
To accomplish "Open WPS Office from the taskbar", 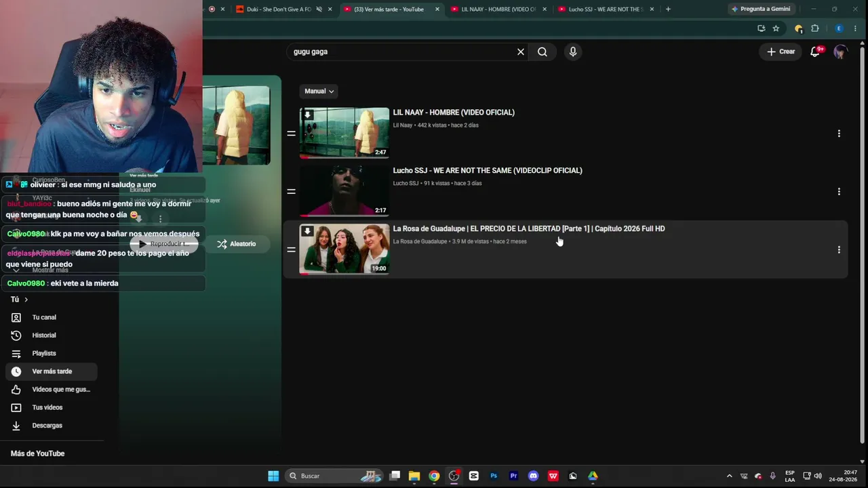I will point(553,476).
